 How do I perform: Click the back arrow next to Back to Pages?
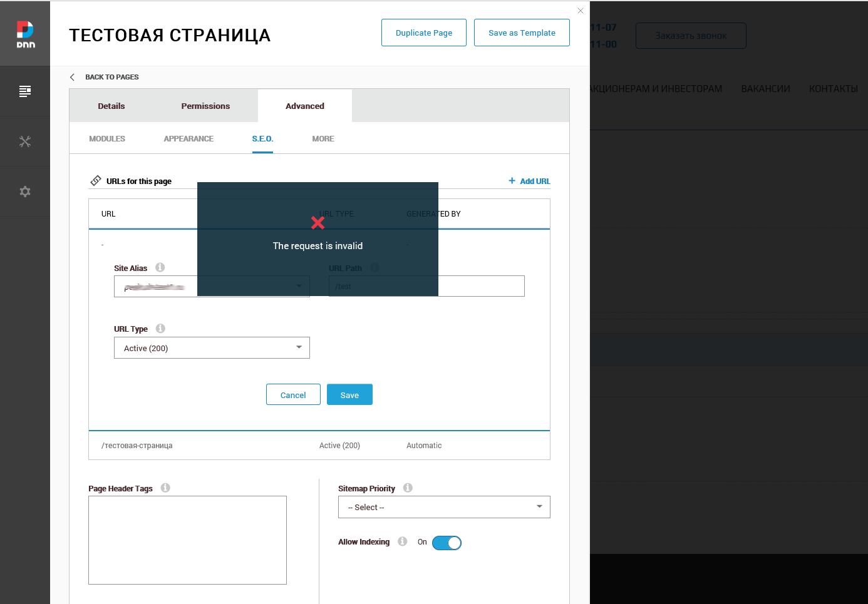click(x=72, y=77)
